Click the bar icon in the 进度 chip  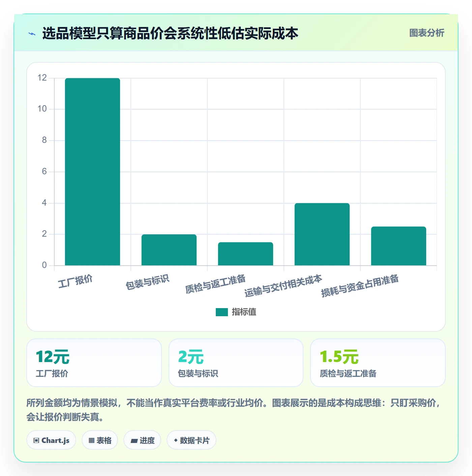click(134, 441)
